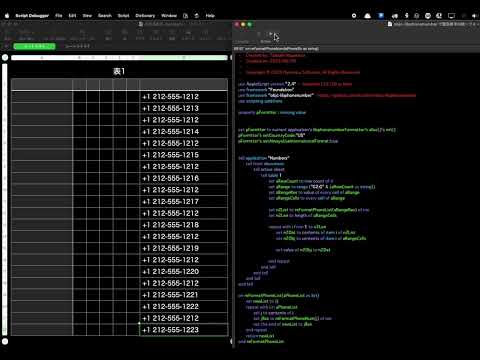Open the Script Debugger application menu
The height and width of the screenshot is (360, 480).
32,16
